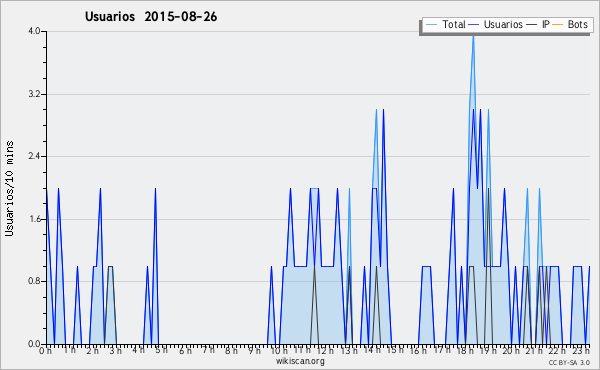Click the y-axis value 0.0

pos(35,344)
